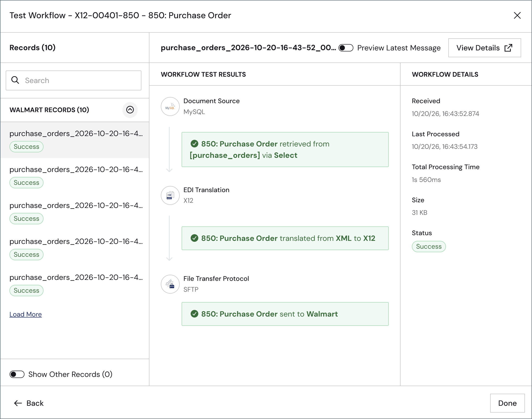Click the 'WORKFLOW DETAILS' heading
The width and height of the screenshot is (532, 419).
[x=445, y=74]
